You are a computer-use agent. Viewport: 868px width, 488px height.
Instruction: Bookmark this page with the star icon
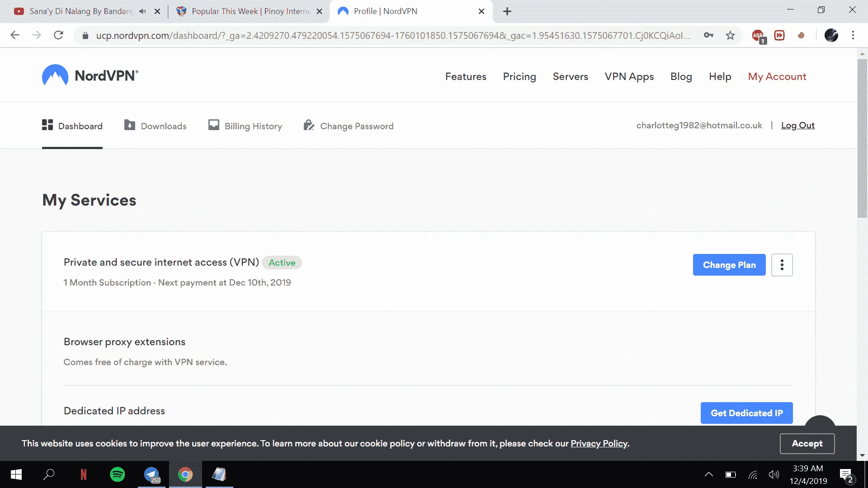tap(730, 35)
